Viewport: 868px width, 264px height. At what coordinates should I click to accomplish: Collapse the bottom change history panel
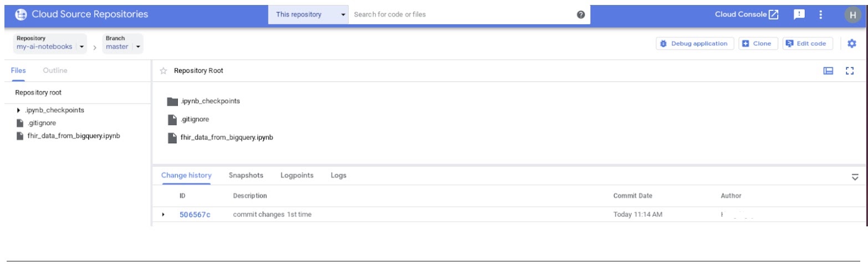point(855,177)
